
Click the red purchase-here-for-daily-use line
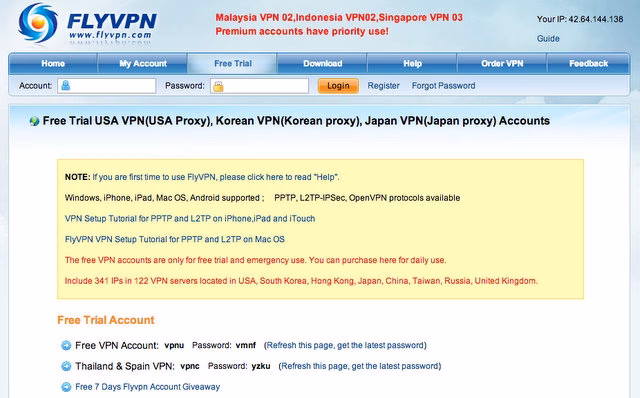coord(255,260)
